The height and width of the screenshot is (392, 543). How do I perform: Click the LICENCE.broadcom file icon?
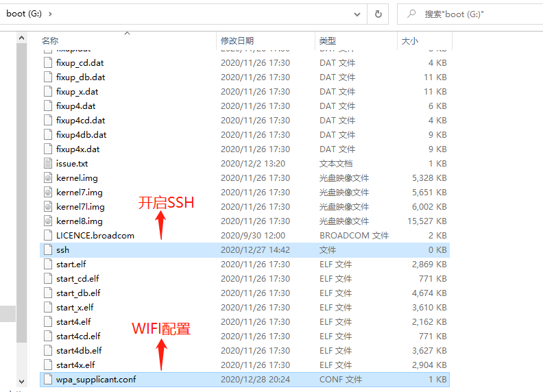47,236
